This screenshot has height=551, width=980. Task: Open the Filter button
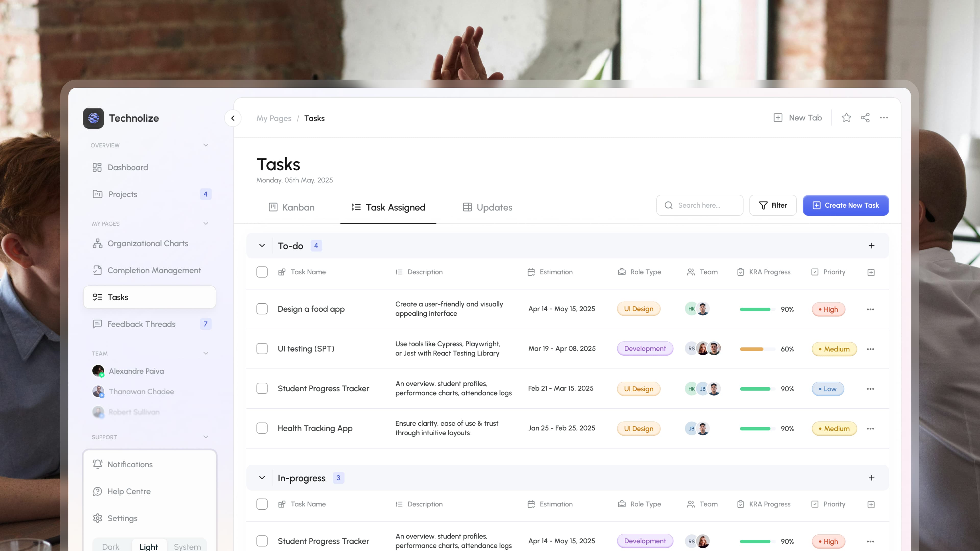(x=773, y=205)
